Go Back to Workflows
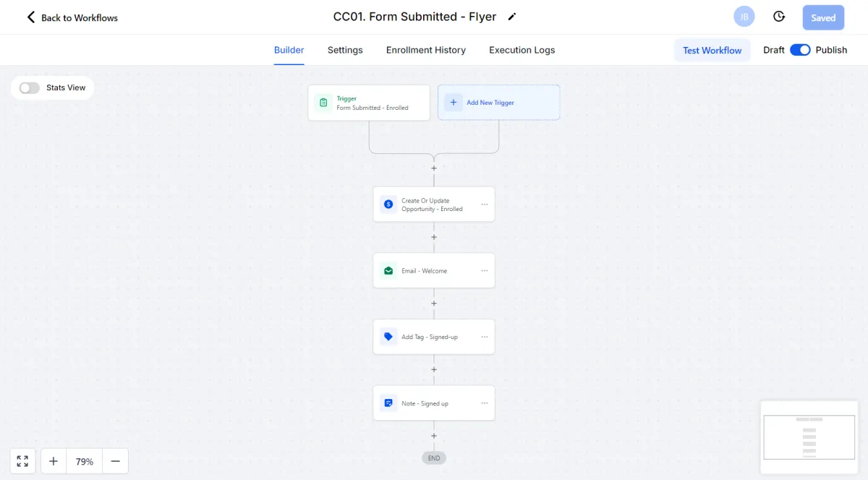 coord(72,17)
